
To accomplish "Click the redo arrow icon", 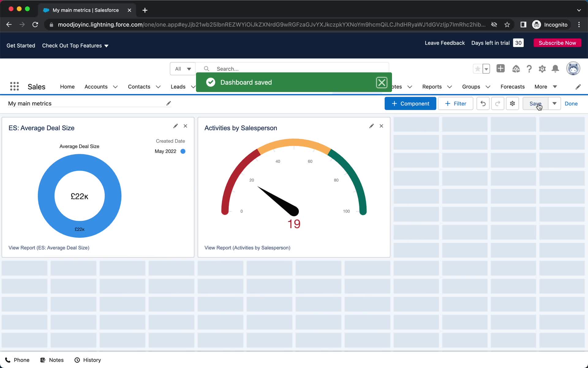I will pyautogui.click(x=498, y=103).
